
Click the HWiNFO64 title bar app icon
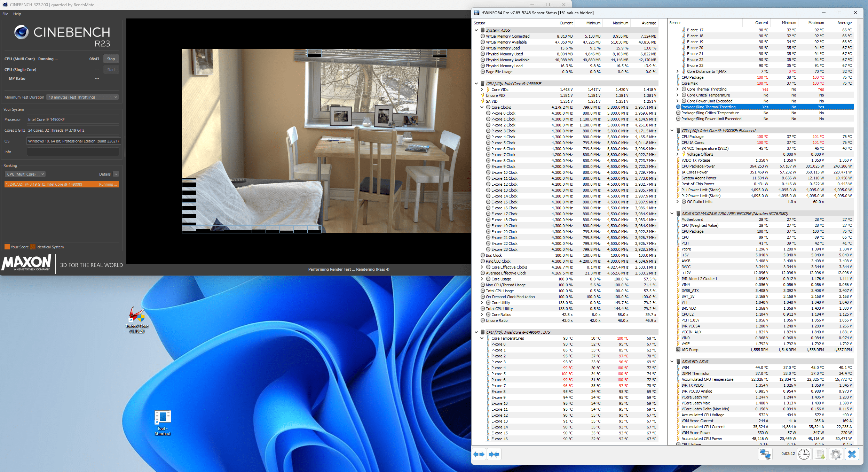(477, 13)
